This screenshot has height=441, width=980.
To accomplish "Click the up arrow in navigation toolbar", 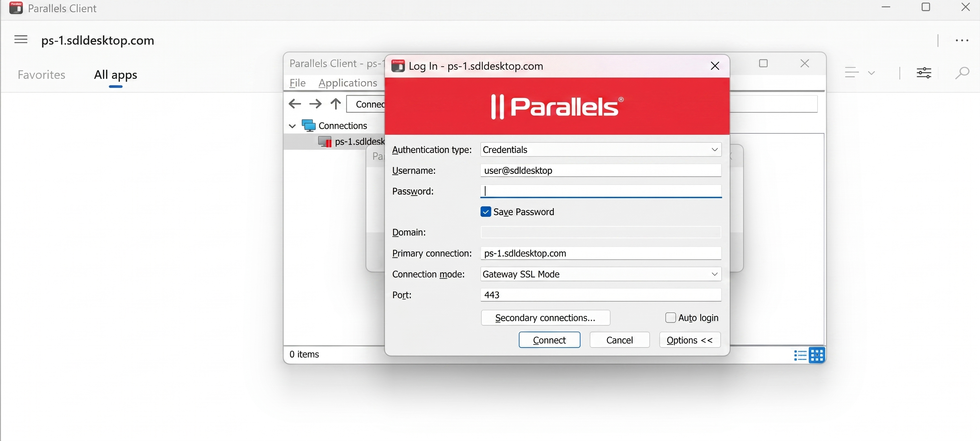I will click(x=335, y=104).
